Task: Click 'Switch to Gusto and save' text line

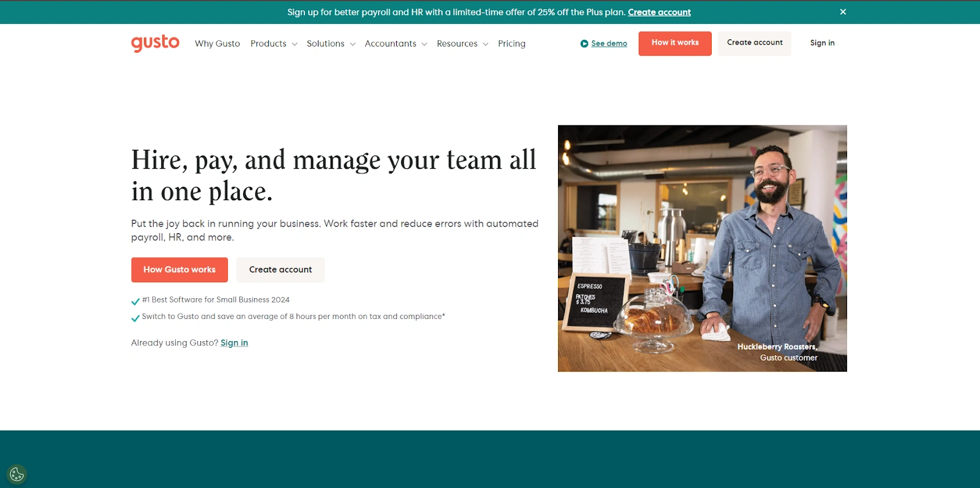Action: (x=293, y=317)
